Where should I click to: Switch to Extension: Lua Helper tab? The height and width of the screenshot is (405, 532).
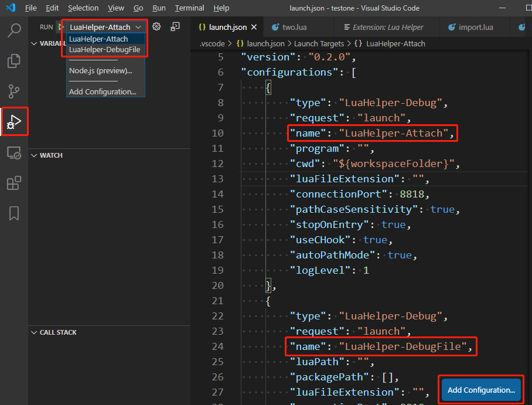[386, 27]
